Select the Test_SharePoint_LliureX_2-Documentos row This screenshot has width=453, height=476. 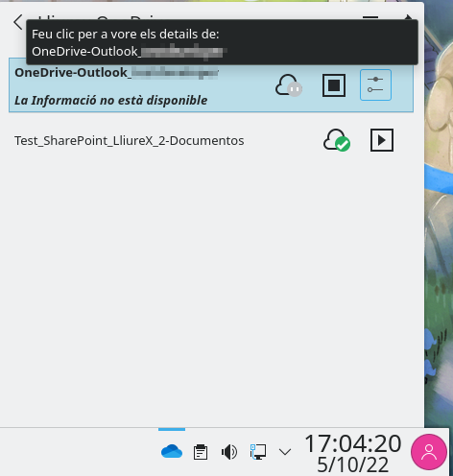click(211, 140)
